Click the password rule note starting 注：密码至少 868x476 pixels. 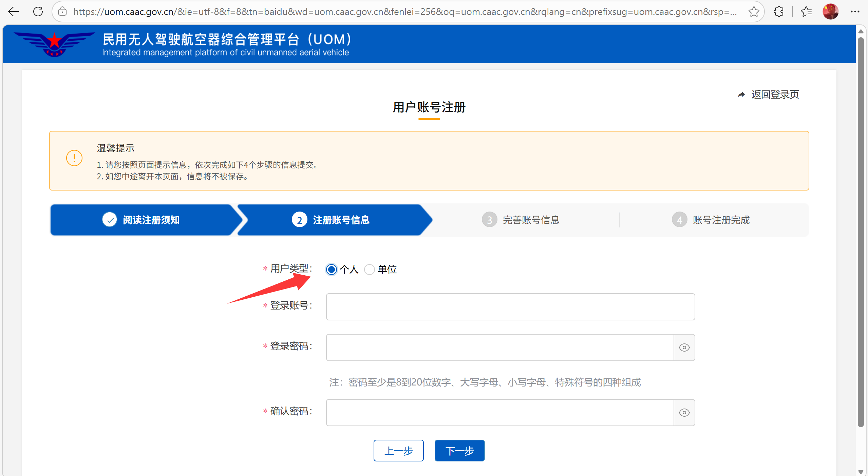(485, 382)
